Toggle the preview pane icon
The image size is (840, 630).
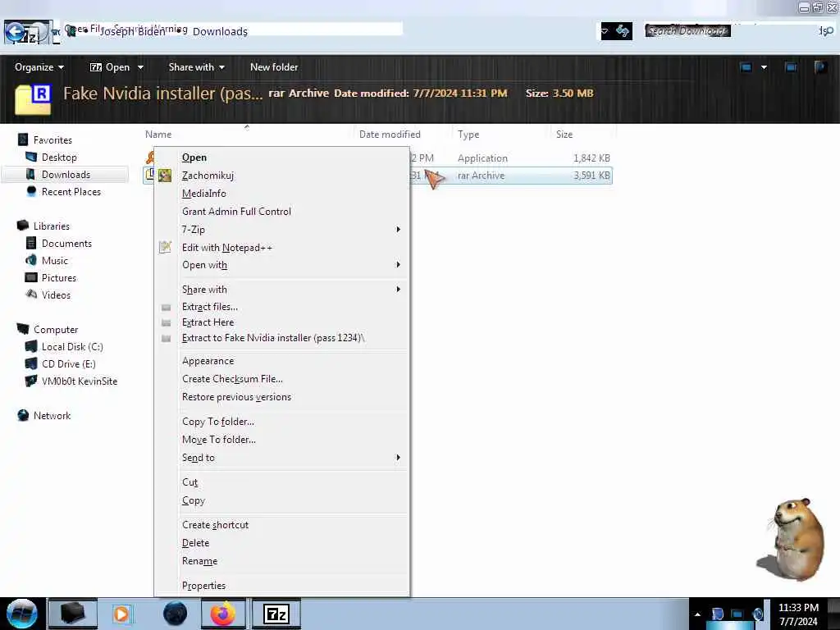791,67
